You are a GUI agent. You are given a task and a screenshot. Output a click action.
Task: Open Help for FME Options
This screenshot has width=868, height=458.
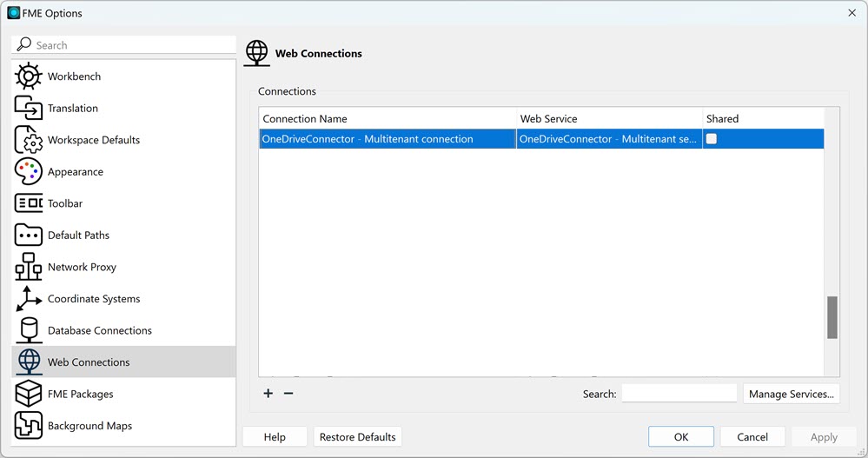click(275, 436)
